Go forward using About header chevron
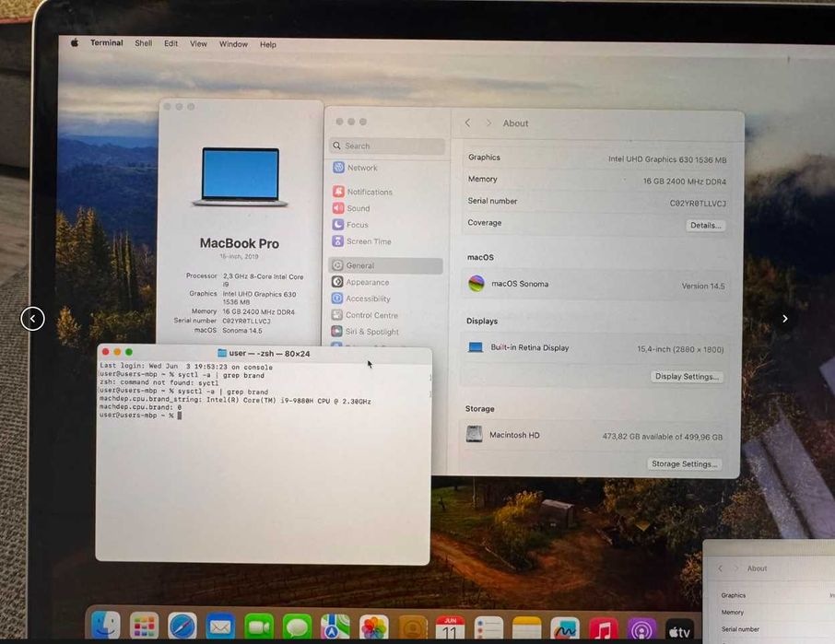835x644 pixels. (x=488, y=123)
